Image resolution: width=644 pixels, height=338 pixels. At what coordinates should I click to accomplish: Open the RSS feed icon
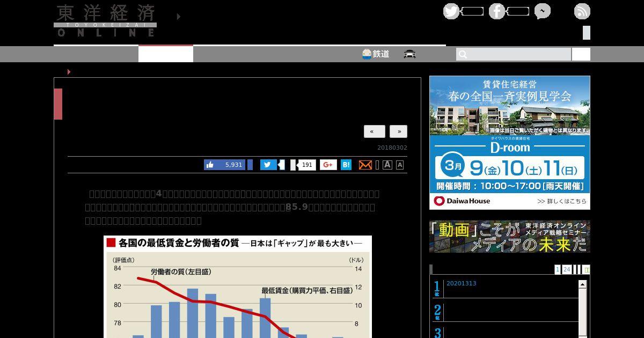582,11
